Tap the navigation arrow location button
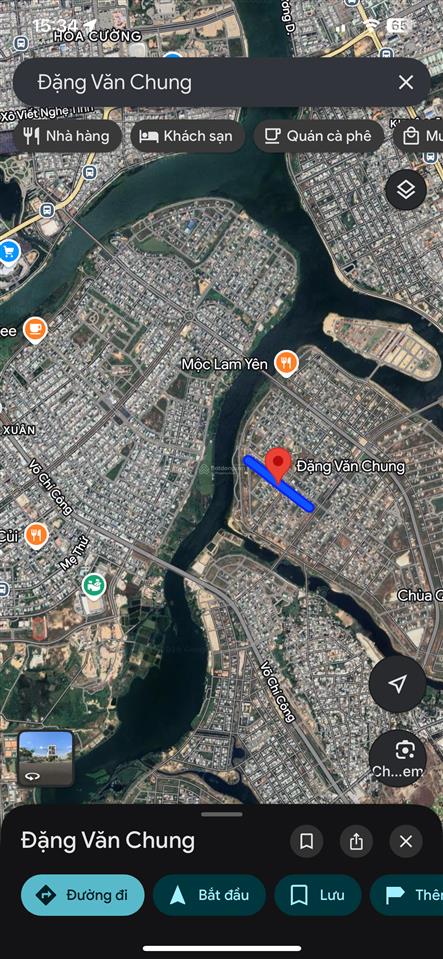443x959 pixels. coord(398,684)
